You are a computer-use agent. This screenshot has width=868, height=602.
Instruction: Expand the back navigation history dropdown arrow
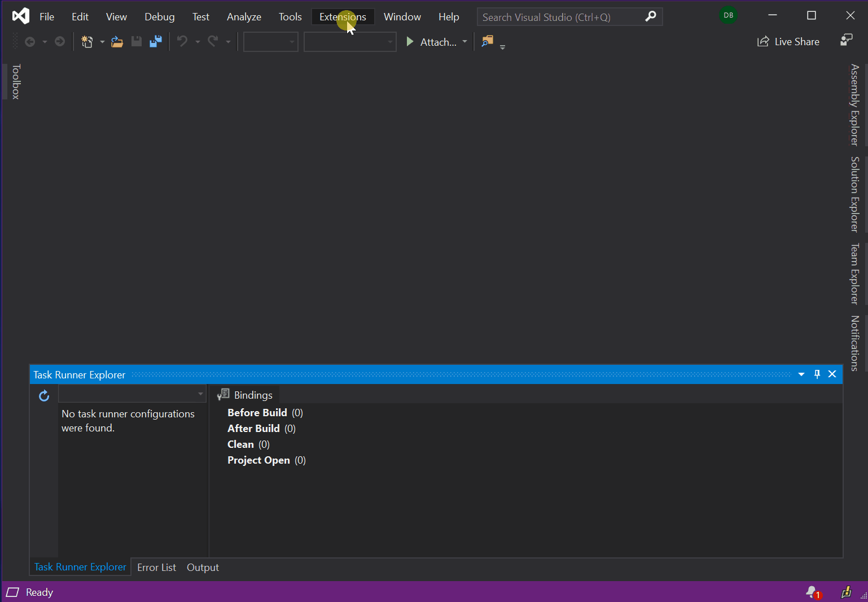[x=45, y=42]
